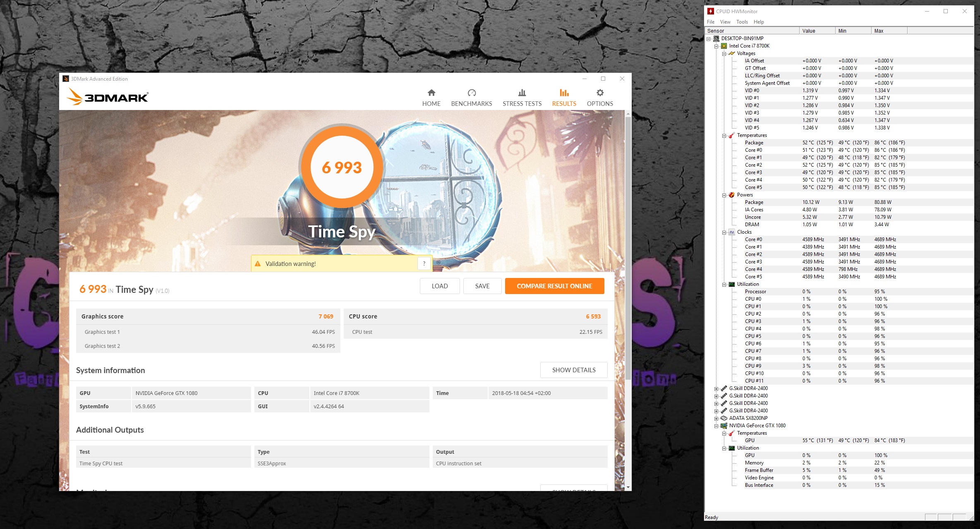Screen dimensions: 980x529
Task: Click the RAM icon of fourth G.Skill module
Action: (724, 411)
